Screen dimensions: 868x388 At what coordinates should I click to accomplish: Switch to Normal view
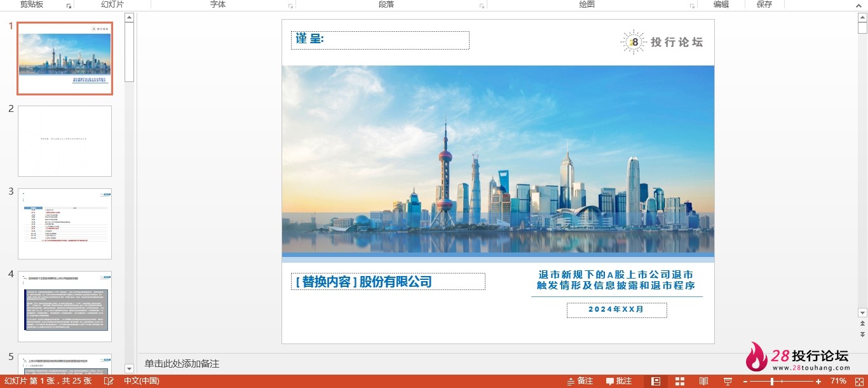pyautogui.click(x=656, y=381)
